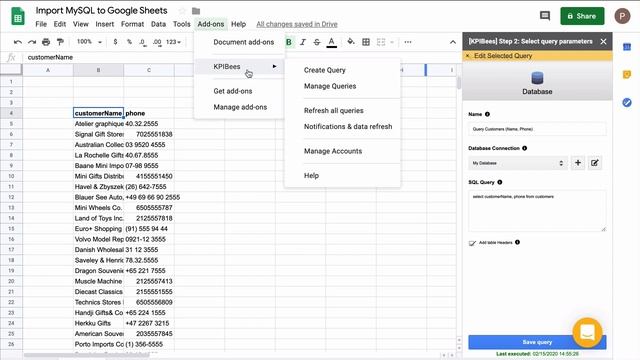Click All changes saved in Drive link
The image size is (640, 360).
tap(297, 24)
